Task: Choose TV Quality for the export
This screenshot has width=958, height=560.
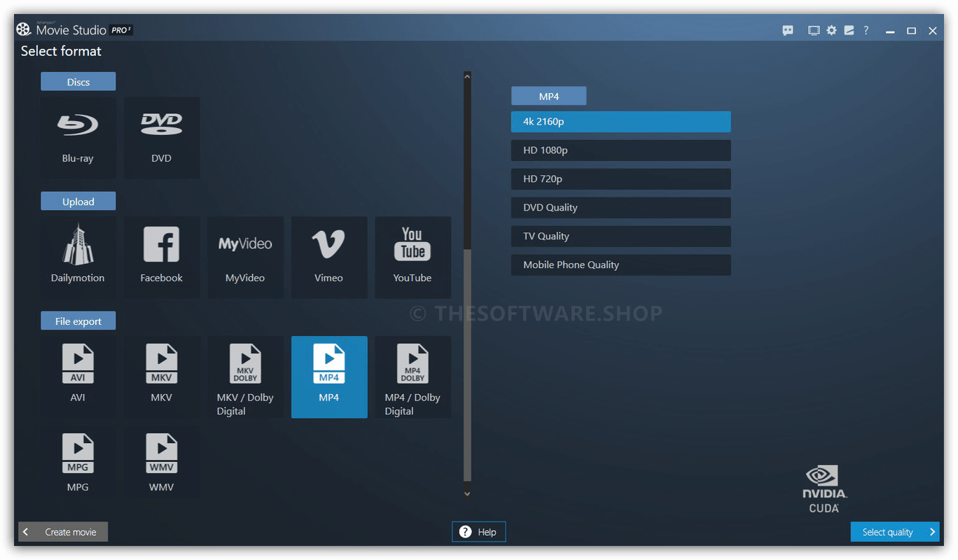Action: pos(620,236)
